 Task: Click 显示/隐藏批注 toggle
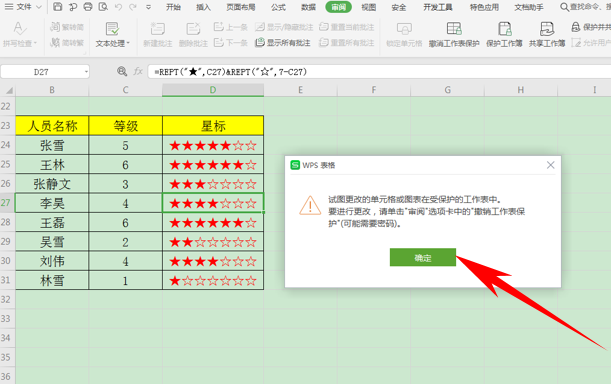(284, 27)
